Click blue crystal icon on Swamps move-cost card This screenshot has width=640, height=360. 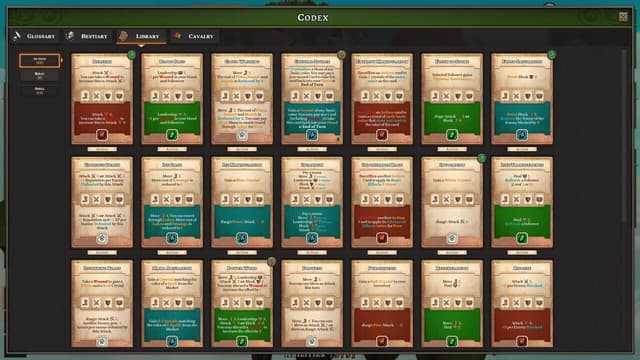click(x=172, y=238)
